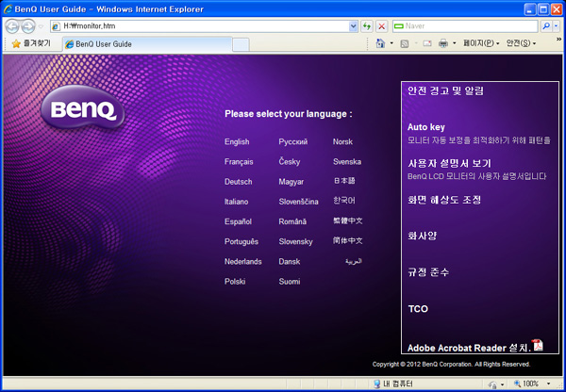The width and height of the screenshot is (566, 392).
Task: Open the search provider dropdown arrow
Action: click(x=556, y=26)
